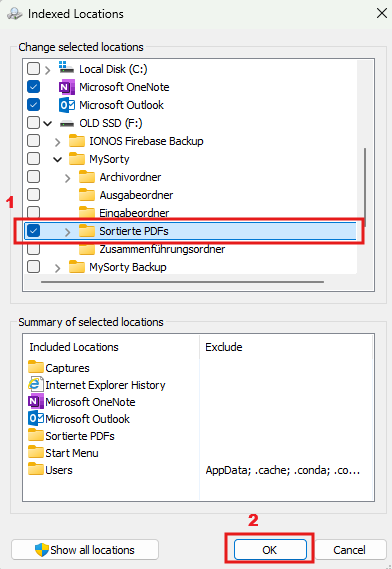392x569 pixels.
Task: Expand the MySorty Backup folder node
Action: (57, 268)
